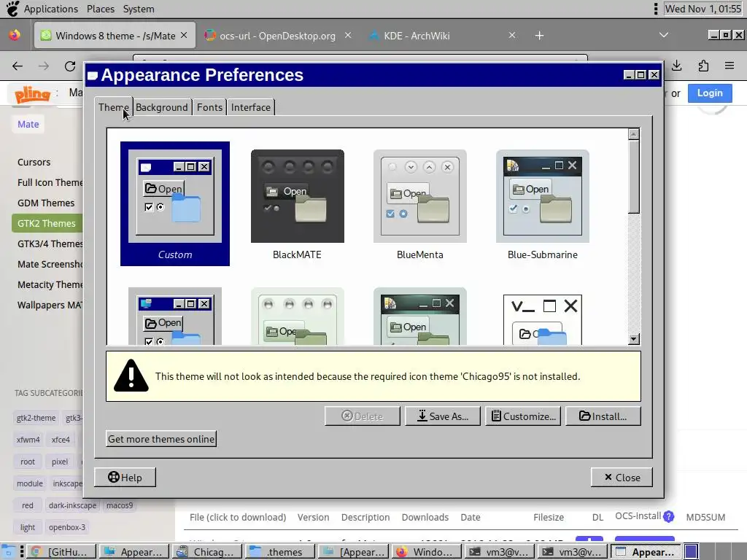Click the theme list scroll-down arrow

tap(634, 339)
